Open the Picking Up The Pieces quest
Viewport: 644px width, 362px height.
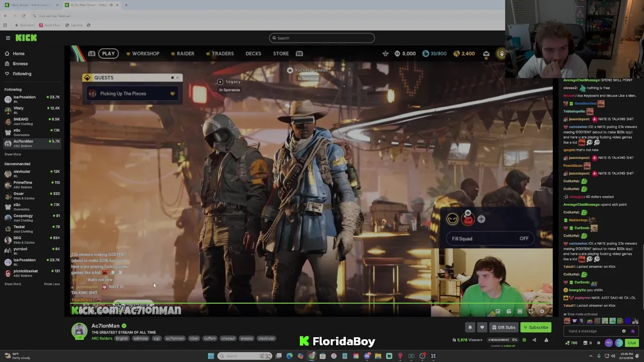click(x=132, y=94)
